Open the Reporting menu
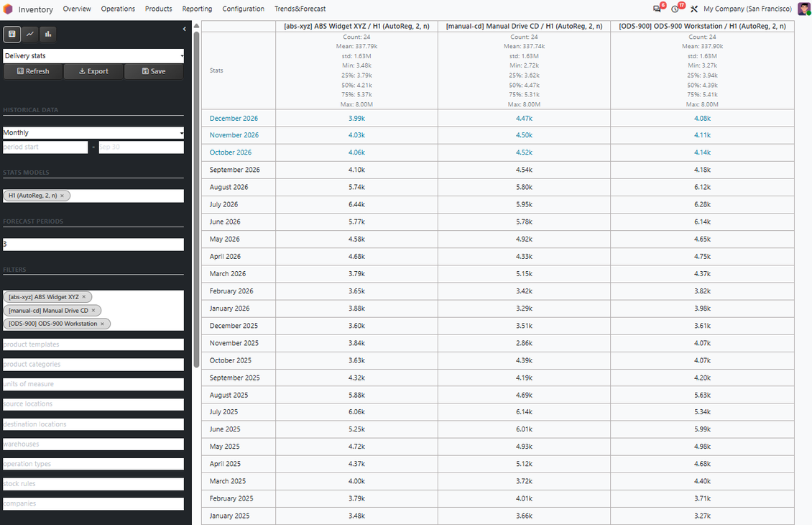The height and width of the screenshot is (525, 812). pyautogui.click(x=197, y=9)
